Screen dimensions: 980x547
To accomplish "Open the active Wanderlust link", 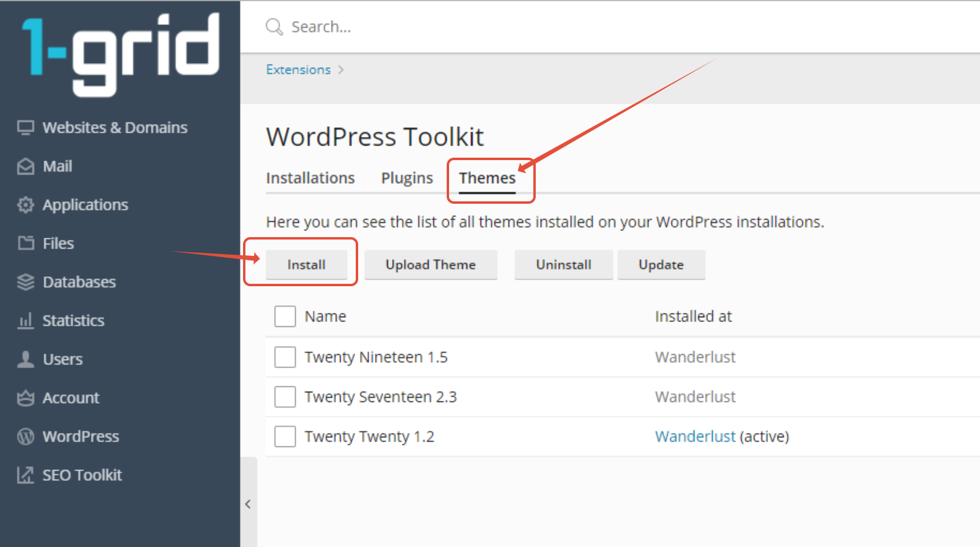I will click(695, 437).
